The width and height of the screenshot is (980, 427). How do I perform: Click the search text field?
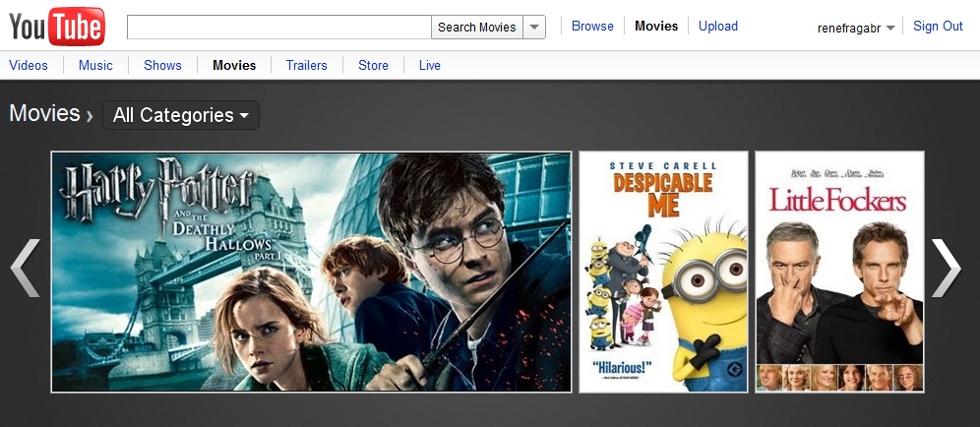[x=279, y=28]
